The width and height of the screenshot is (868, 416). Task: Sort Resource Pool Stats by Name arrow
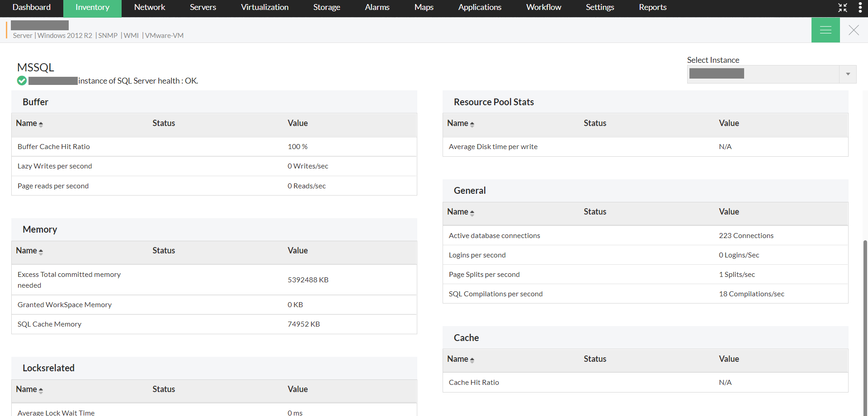(x=472, y=124)
